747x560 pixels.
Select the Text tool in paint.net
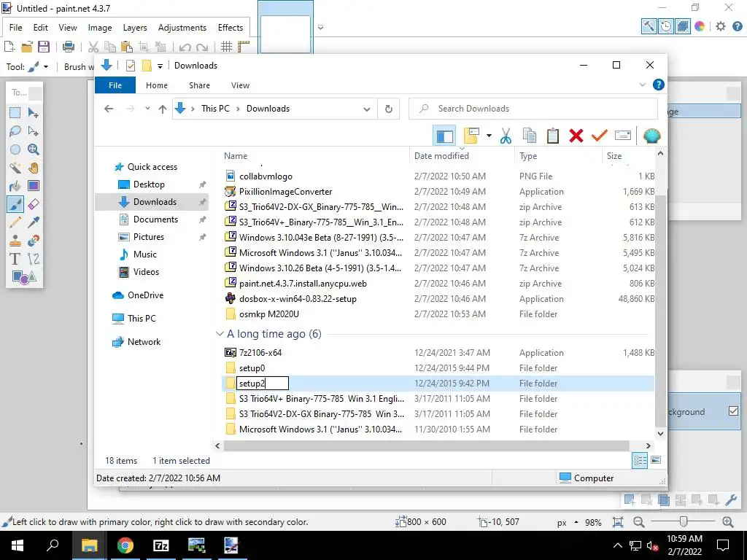(x=15, y=259)
